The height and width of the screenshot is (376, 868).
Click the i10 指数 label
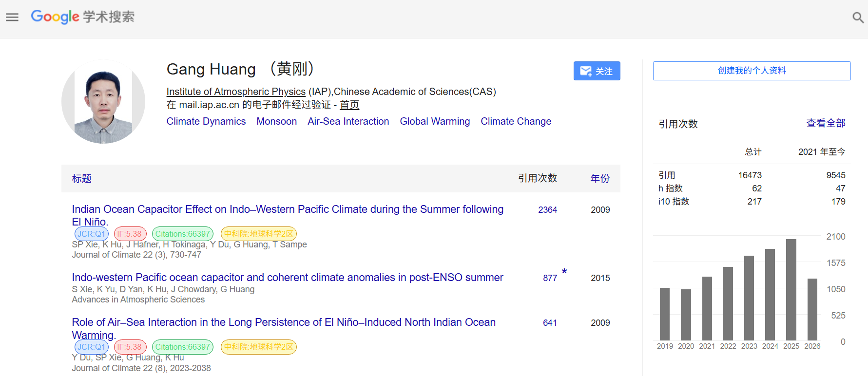pos(674,202)
